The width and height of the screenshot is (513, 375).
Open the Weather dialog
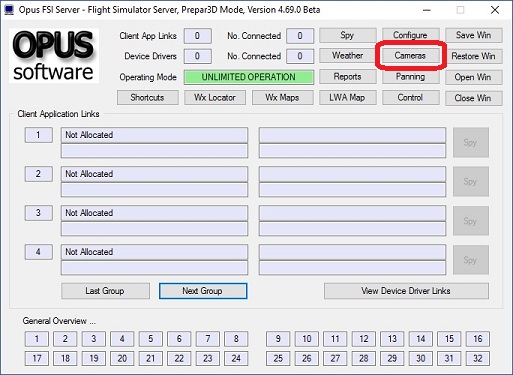[348, 56]
